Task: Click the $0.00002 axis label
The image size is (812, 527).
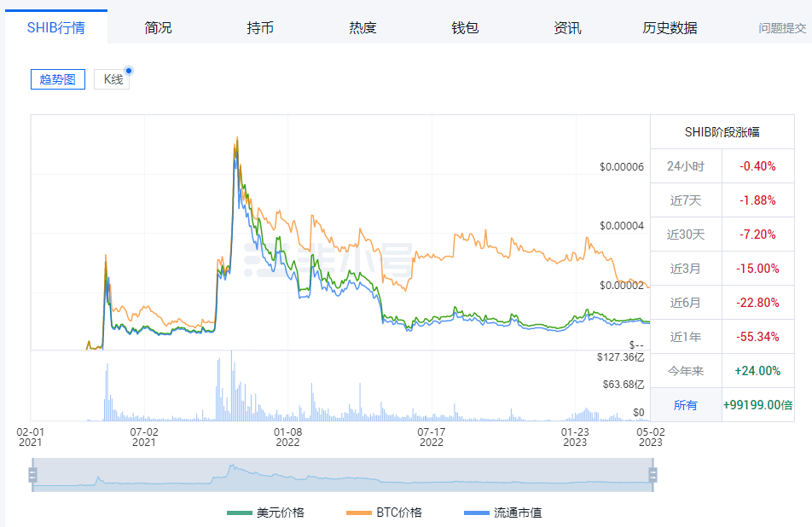Action: click(x=622, y=285)
